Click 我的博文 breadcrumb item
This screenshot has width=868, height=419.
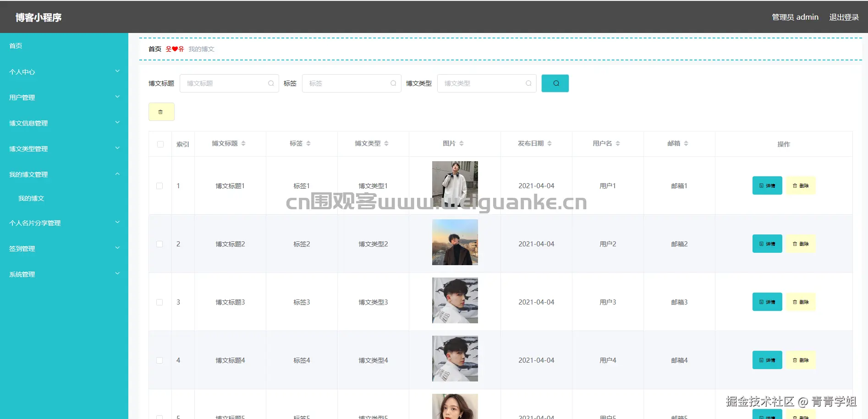(x=202, y=49)
